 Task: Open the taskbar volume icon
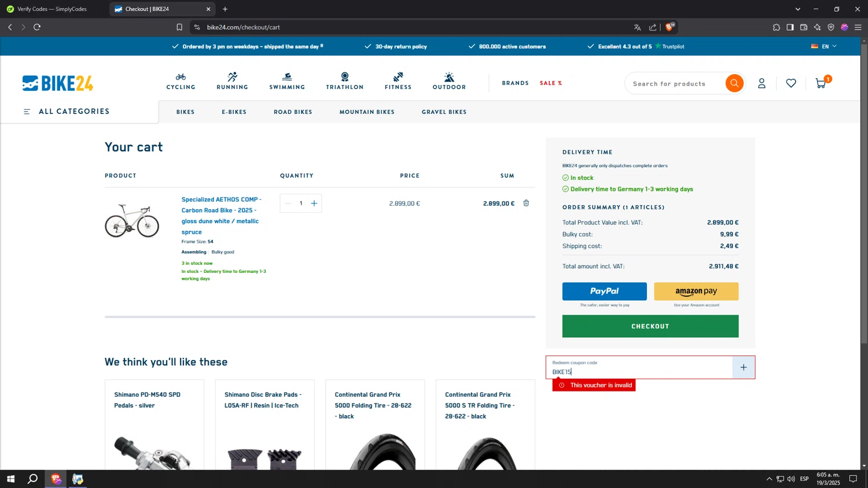(791, 479)
